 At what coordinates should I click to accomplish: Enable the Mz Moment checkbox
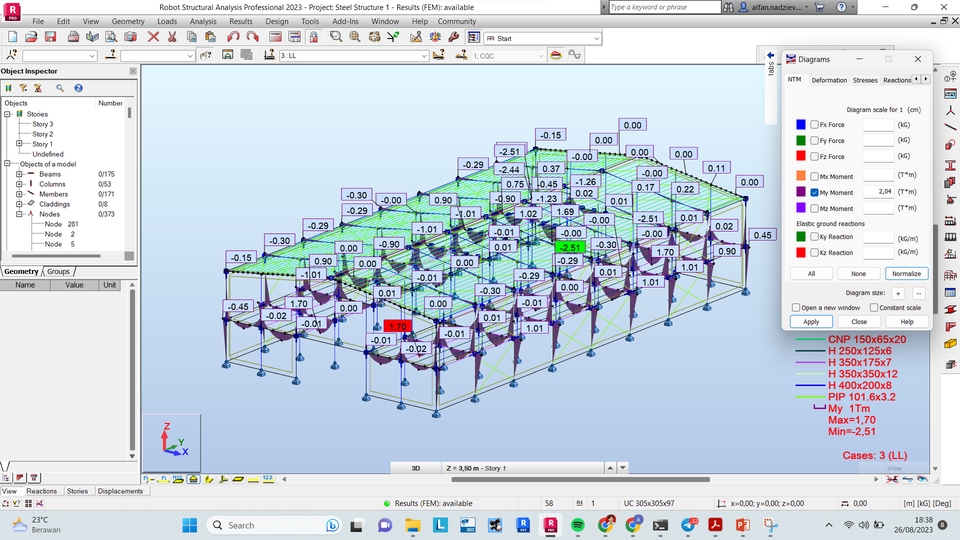[814, 208]
